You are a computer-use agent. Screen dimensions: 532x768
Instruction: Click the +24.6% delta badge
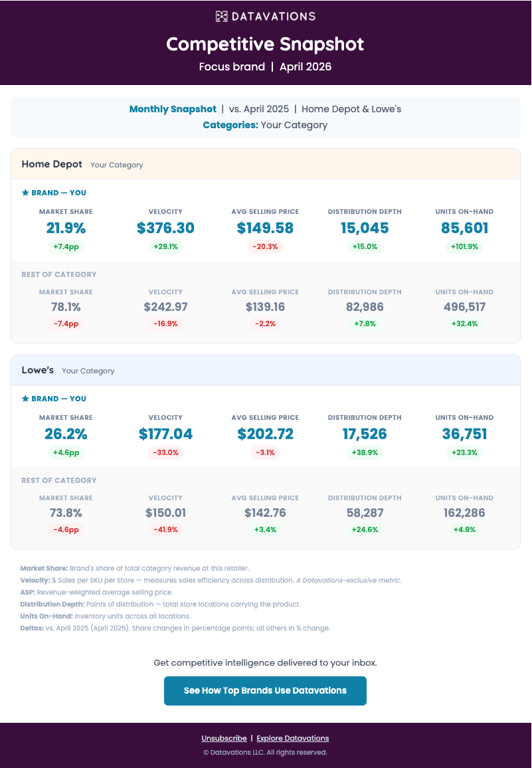(365, 529)
